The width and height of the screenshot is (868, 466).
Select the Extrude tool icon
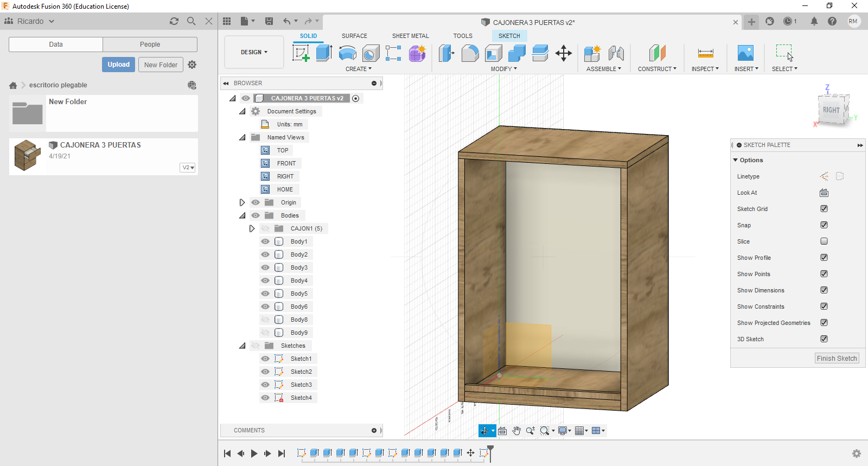(x=324, y=53)
